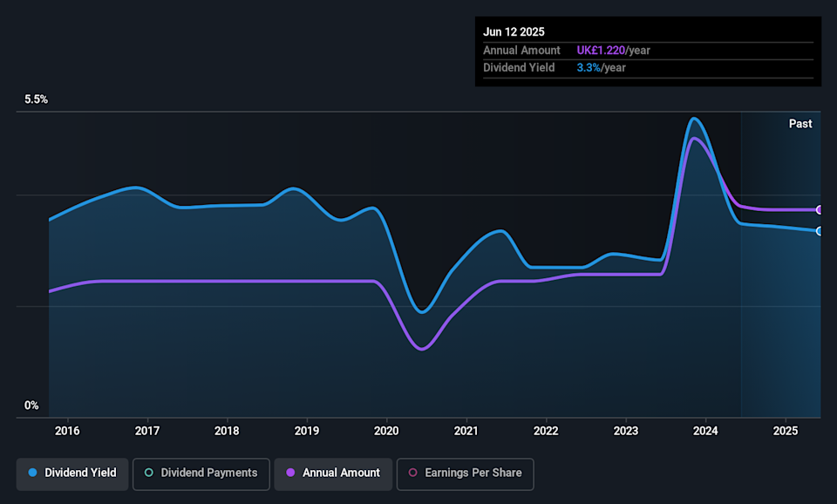Viewport: 837px width, 504px height.
Task: Select the 2024 x-axis year label
Action: [705, 430]
